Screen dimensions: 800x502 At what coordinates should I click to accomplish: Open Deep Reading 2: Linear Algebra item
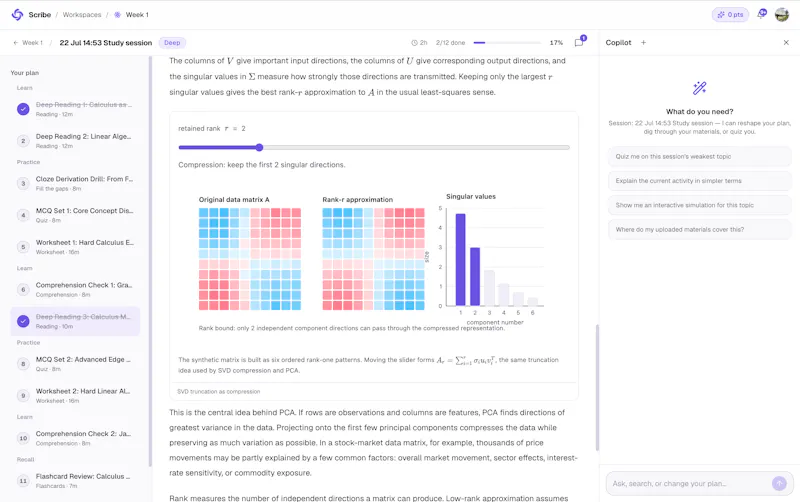[x=76, y=141]
